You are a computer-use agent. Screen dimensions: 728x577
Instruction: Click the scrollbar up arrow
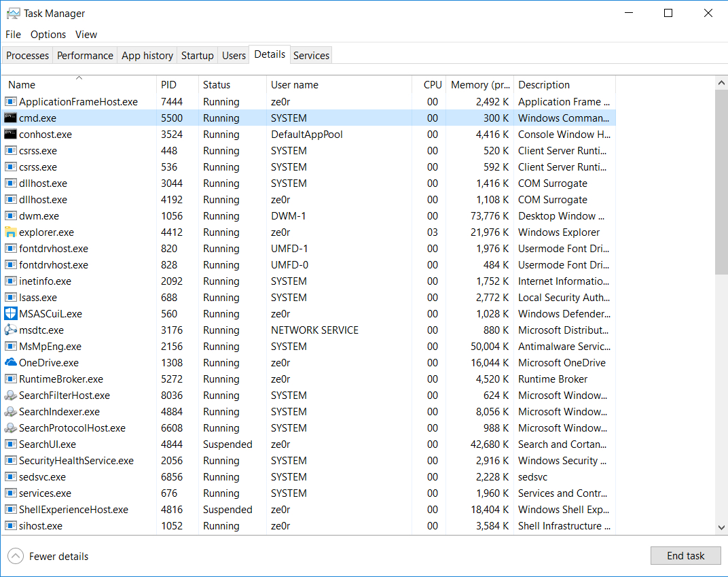pos(721,83)
